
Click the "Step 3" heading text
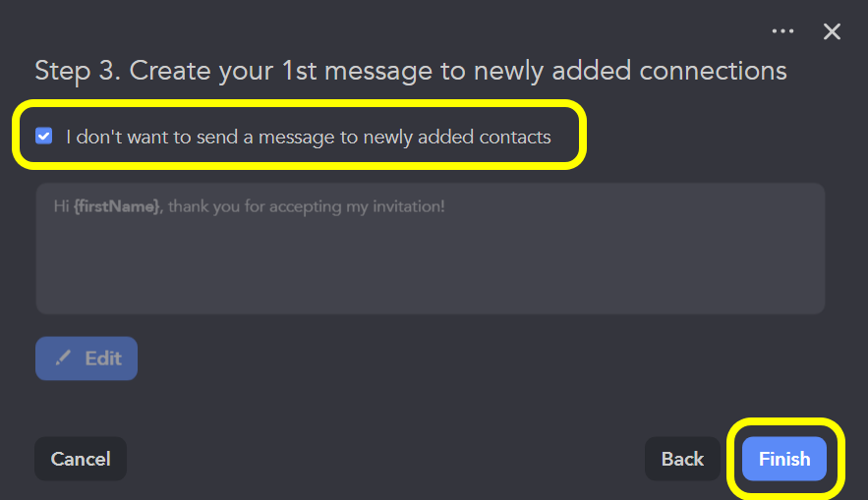(77, 72)
